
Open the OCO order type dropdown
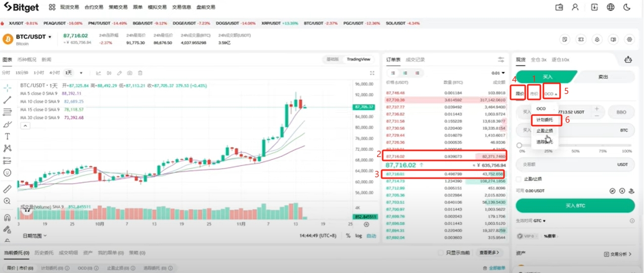[551, 93]
